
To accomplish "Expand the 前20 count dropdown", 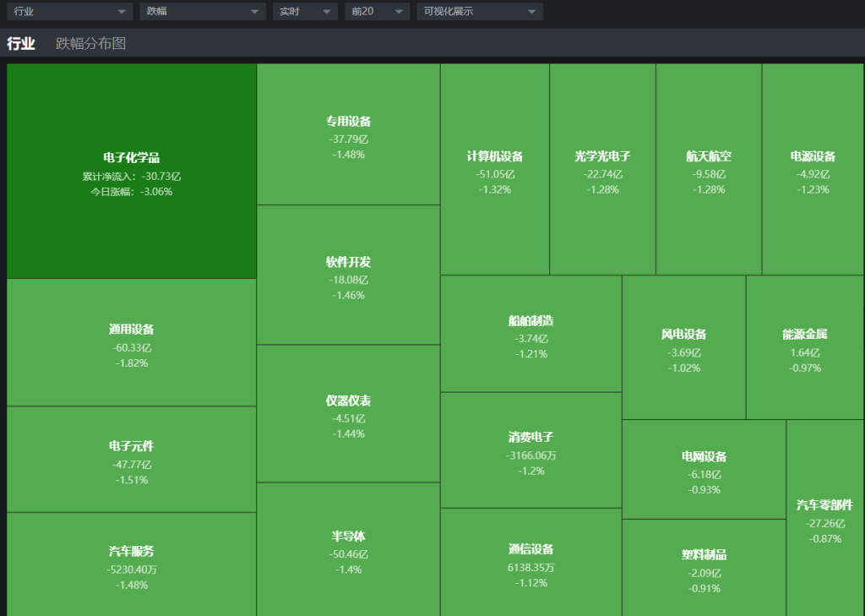I will 377,12.
